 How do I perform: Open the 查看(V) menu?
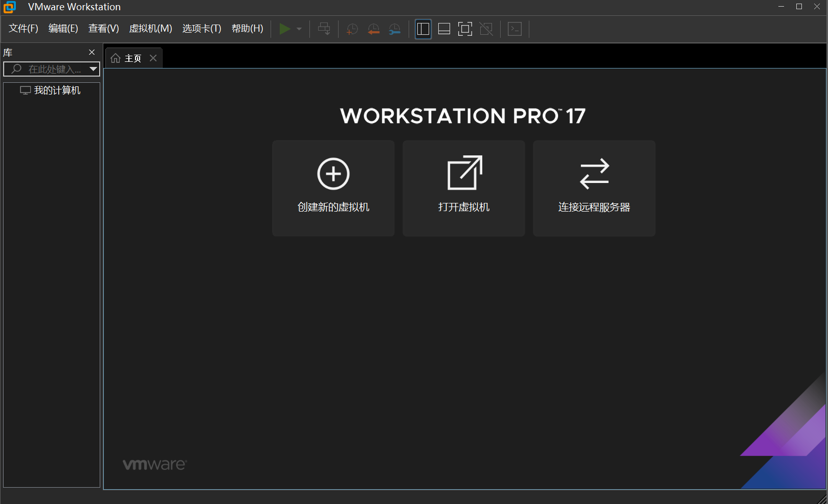[x=104, y=29]
